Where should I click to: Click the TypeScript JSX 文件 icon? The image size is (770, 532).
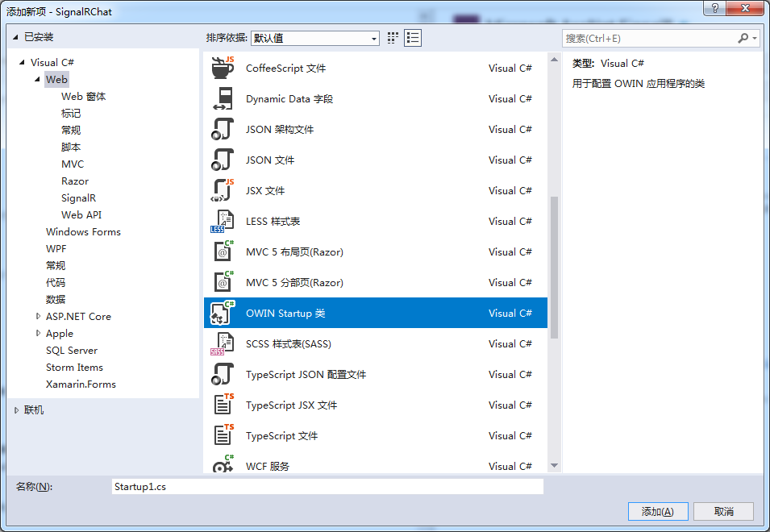click(x=223, y=405)
